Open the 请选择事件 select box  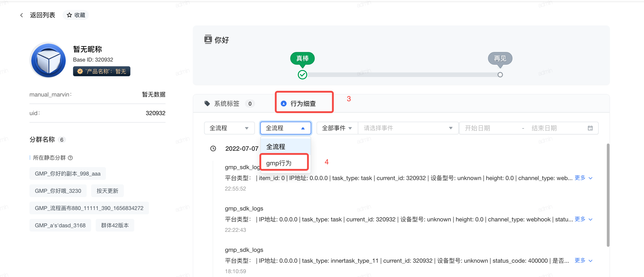click(x=408, y=128)
